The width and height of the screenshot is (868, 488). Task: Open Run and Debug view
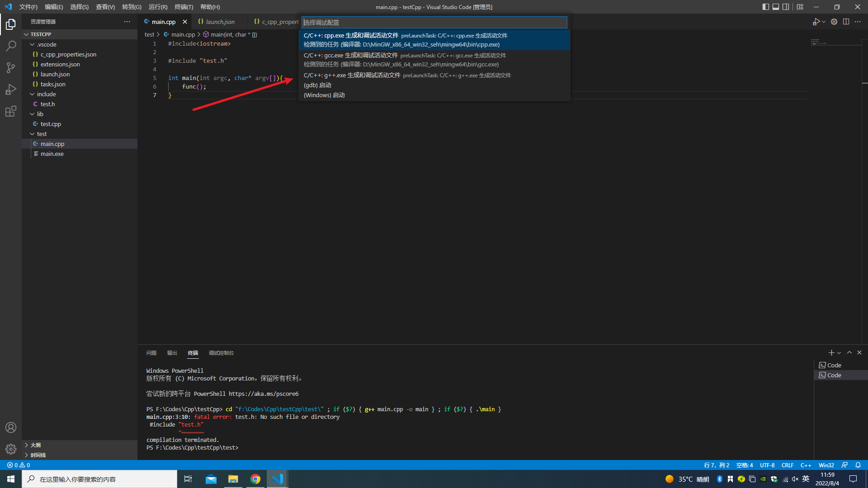11,89
